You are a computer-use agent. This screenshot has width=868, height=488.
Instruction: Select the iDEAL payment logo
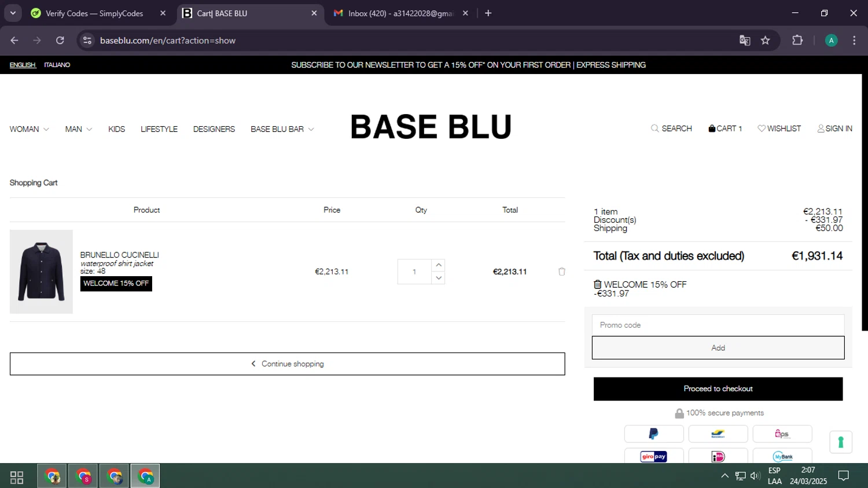(718, 456)
